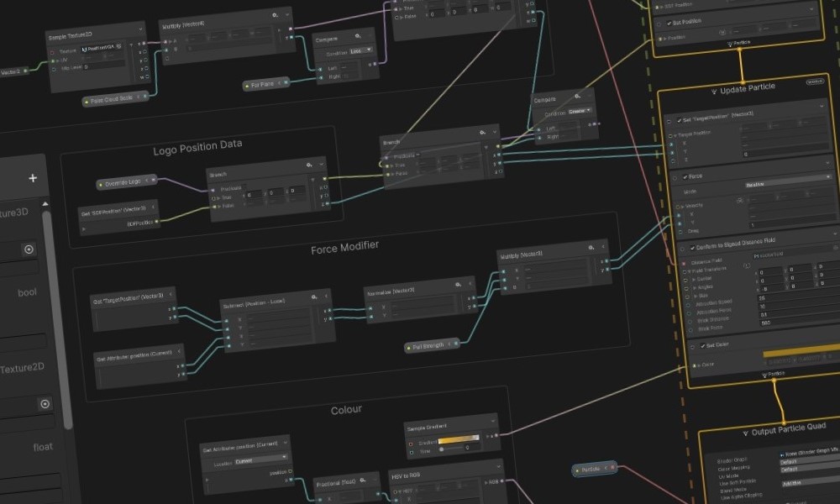The height and width of the screenshot is (504, 840).
Task: Expand the Get 'SDFPosition' node triangle
Action: (83, 229)
